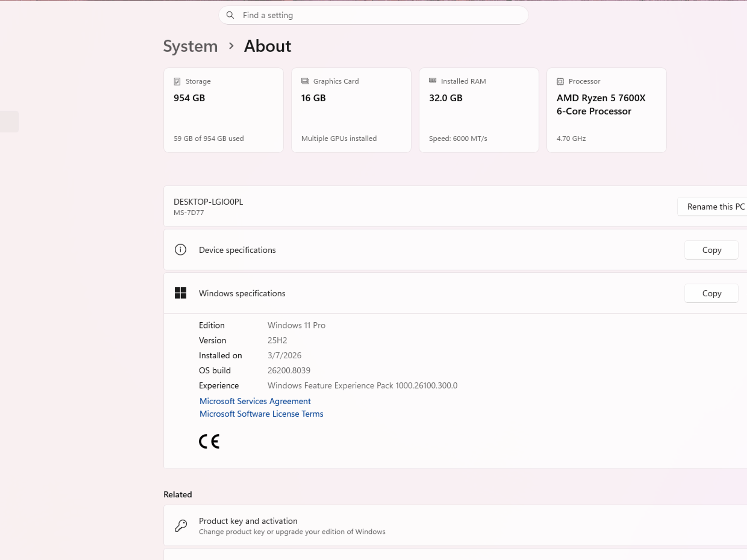
Task: Open Microsoft Software License Terms link
Action: click(x=261, y=414)
